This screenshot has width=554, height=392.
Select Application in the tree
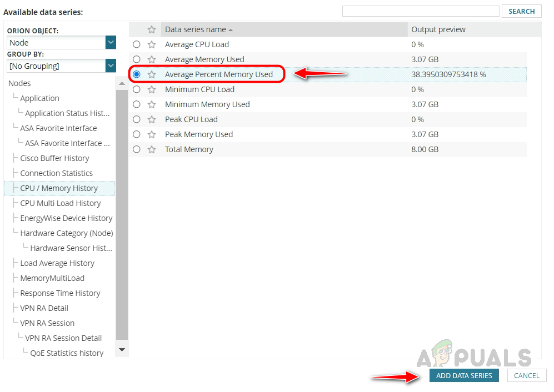(x=39, y=98)
